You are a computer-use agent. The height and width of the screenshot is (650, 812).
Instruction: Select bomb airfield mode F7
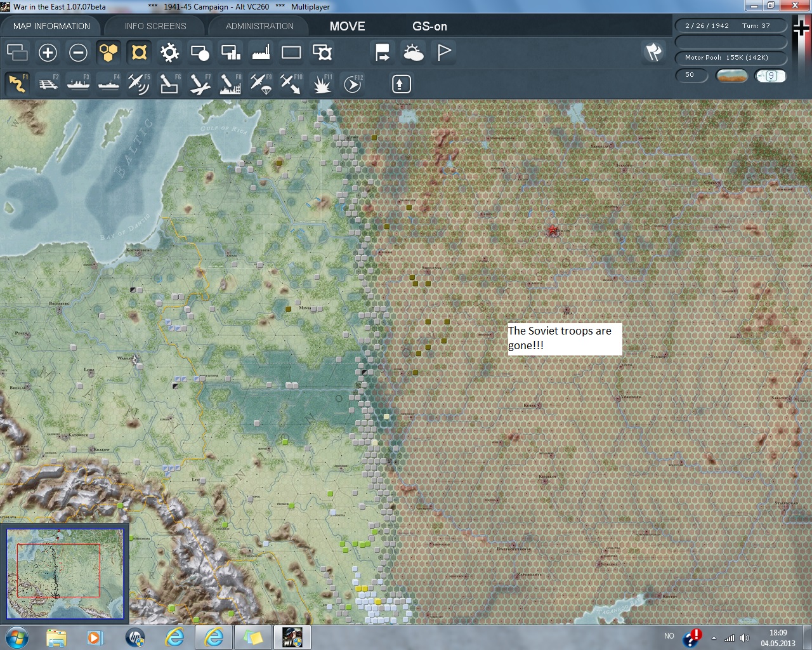point(200,84)
